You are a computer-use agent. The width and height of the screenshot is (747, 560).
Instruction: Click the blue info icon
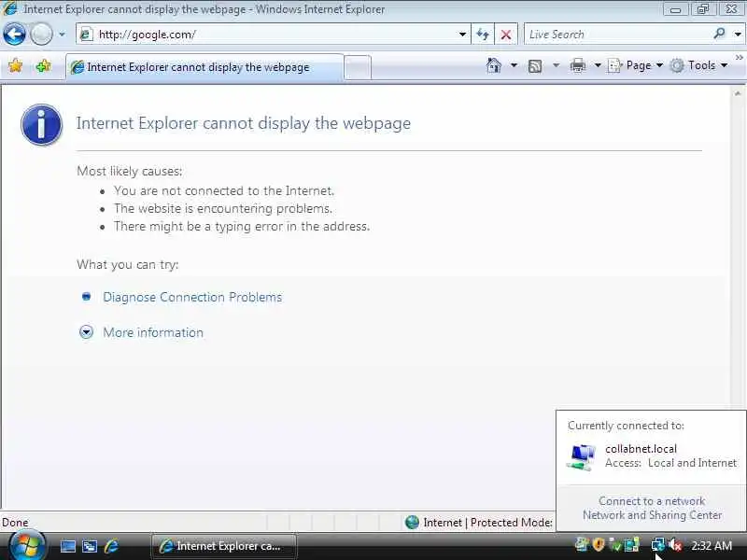[41, 125]
